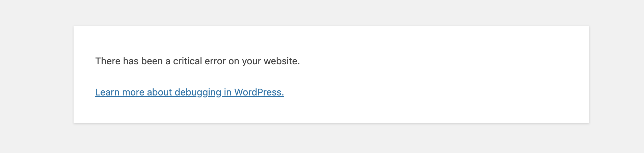Image resolution: width=644 pixels, height=153 pixels.
Task: Click white panel area above the error message
Action: pyautogui.click(x=331, y=39)
